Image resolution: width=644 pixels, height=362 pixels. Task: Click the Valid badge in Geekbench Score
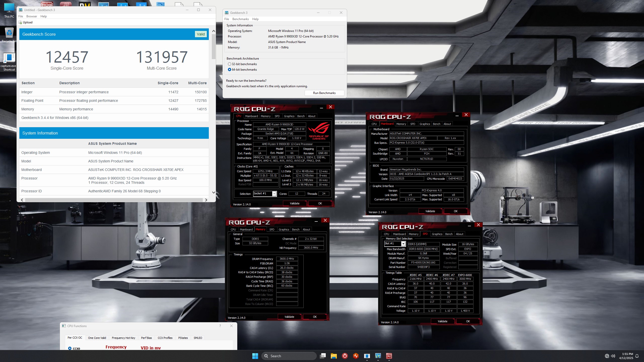click(x=201, y=34)
